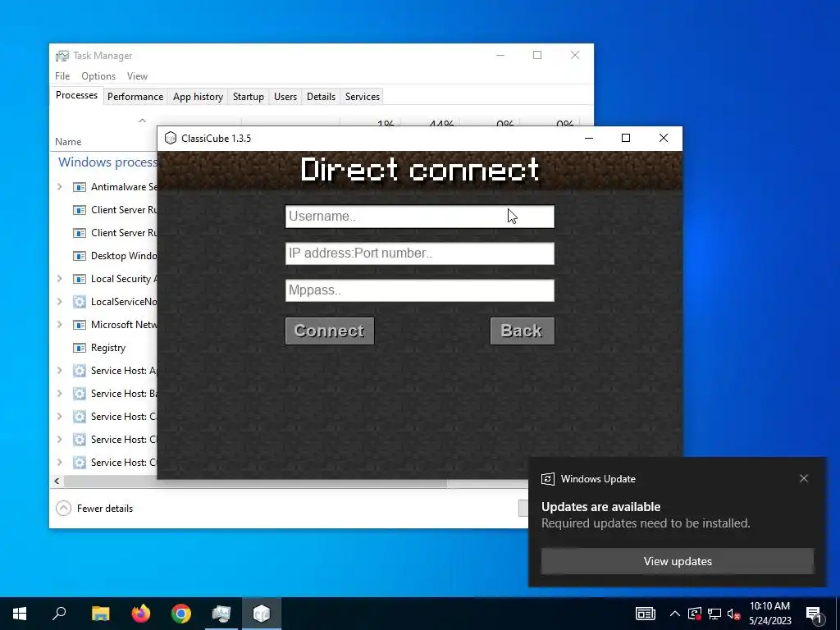Open Task Manager Options menu

(98, 76)
